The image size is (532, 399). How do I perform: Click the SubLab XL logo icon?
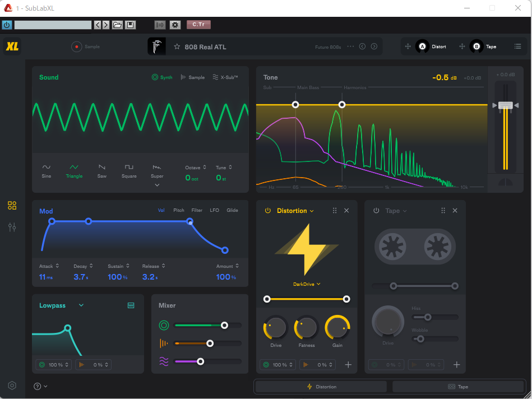[x=12, y=46]
